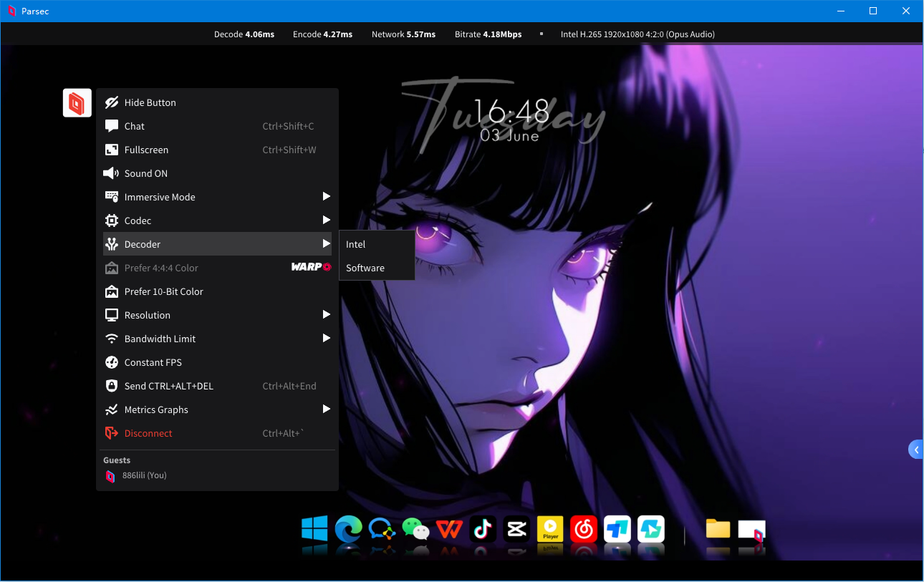Click the Codec chip icon
This screenshot has height=582, width=924.
(x=112, y=220)
